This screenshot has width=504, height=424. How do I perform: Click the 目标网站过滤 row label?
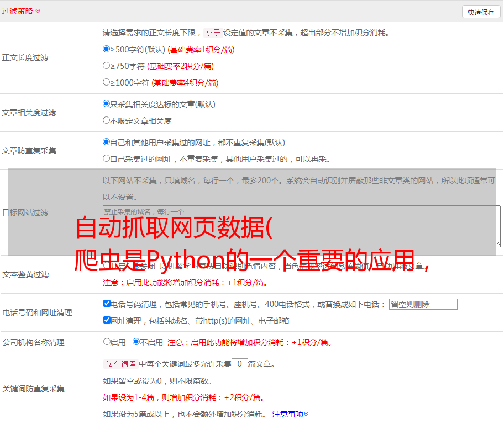tap(25, 213)
